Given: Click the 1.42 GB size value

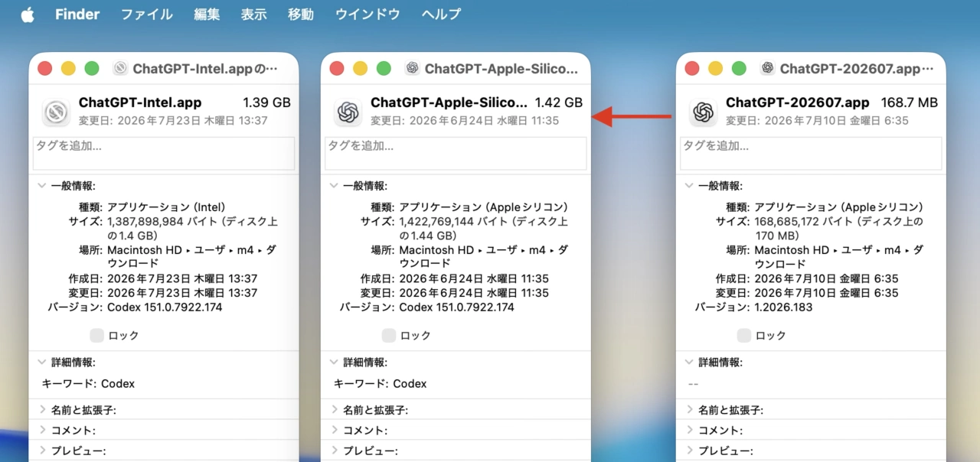Looking at the screenshot, I should coord(559,102).
